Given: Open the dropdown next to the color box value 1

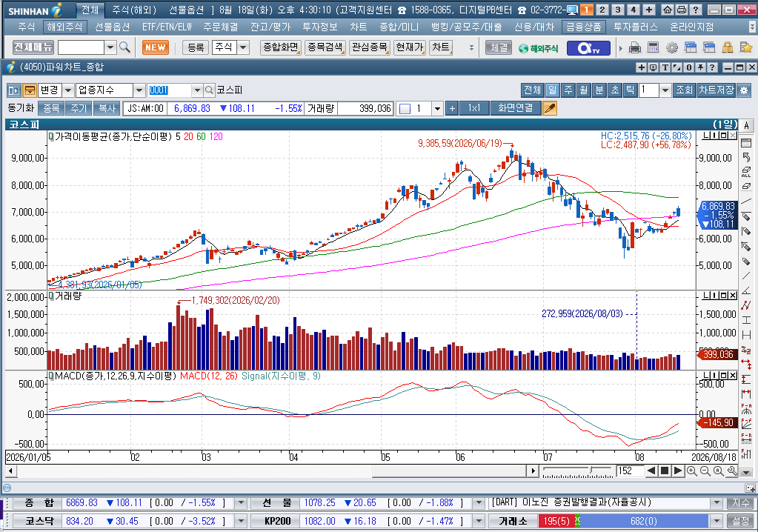Looking at the screenshot, I should click(x=437, y=108).
